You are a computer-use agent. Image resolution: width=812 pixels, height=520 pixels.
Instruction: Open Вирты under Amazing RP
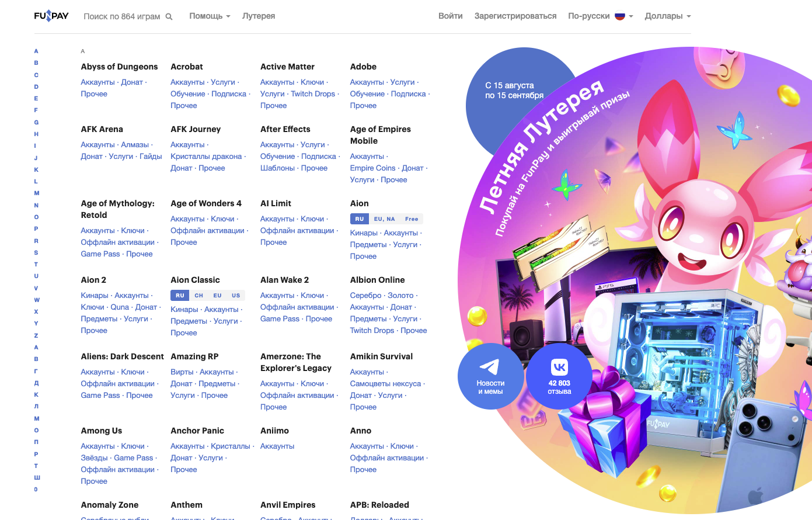[x=182, y=372]
